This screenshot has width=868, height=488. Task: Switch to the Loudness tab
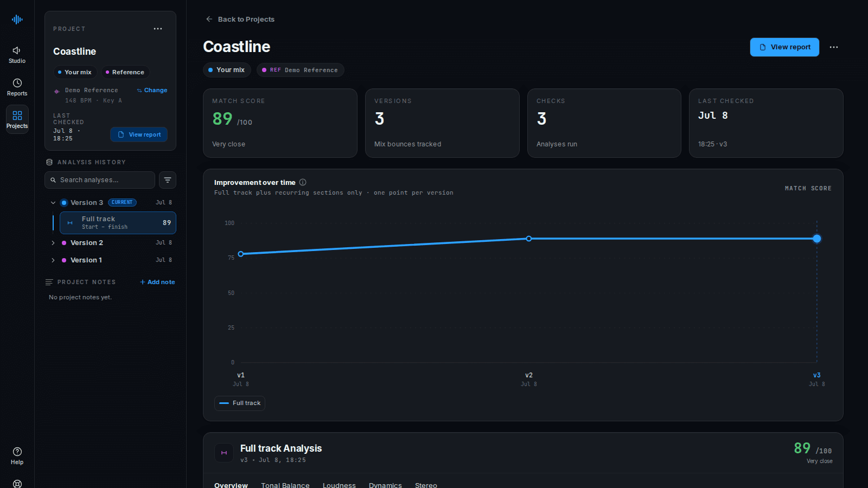pyautogui.click(x=339, y=485)
